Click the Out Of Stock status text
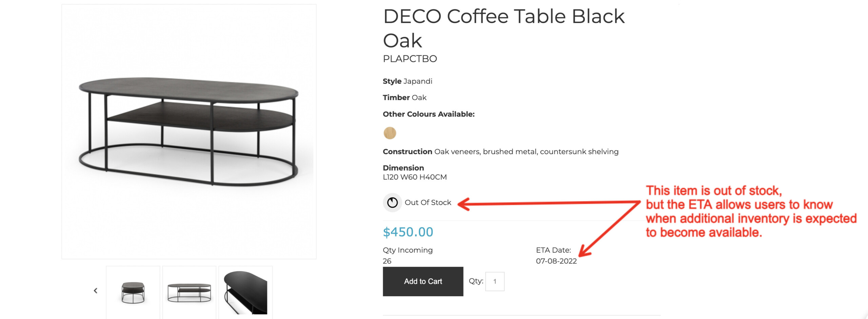Screen dimensions: 868x319 [x=428, y=203]
